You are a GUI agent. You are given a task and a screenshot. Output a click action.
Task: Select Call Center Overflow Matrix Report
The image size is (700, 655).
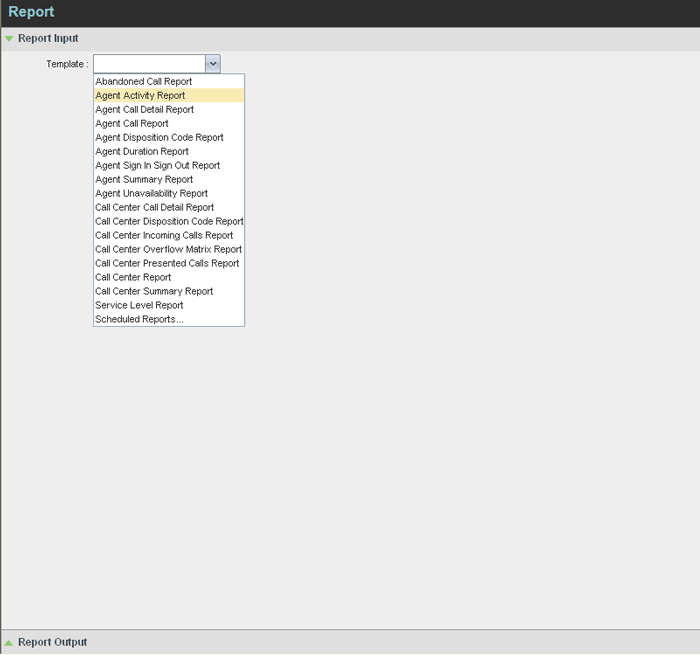169,249
